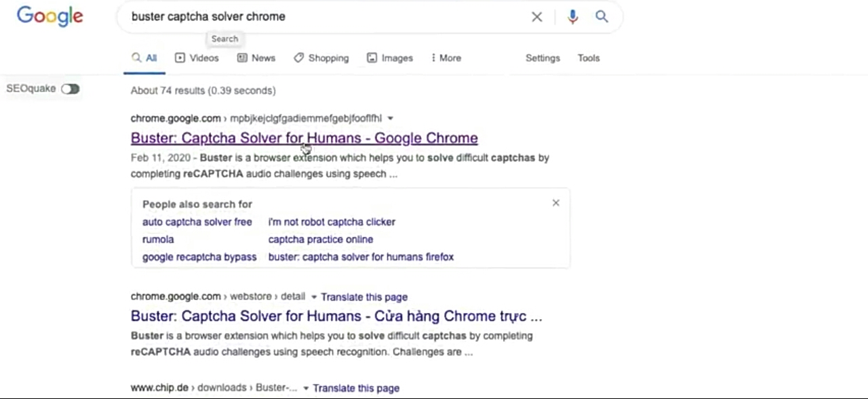The image size is (868, 399).
Task: Click the About 74 results text
Action: click(x=203, y=91)
